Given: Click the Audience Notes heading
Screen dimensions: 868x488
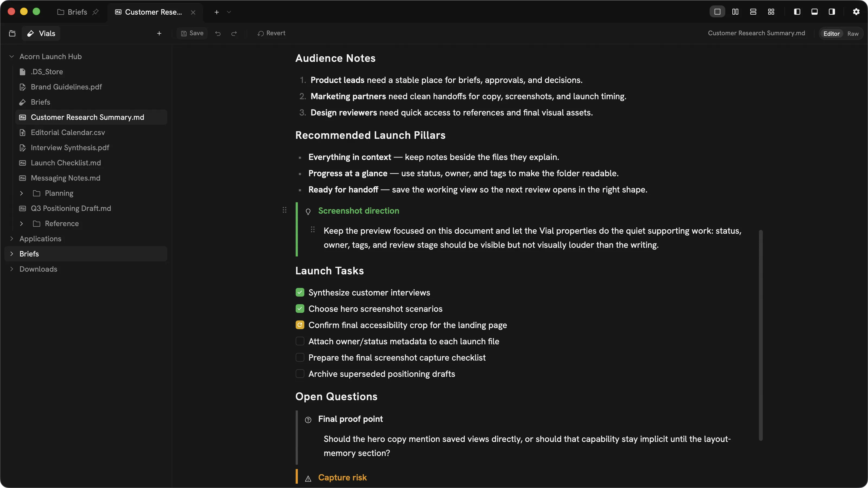Looking at the screenshot, I should pyautogui.click(x=335, y=58).
